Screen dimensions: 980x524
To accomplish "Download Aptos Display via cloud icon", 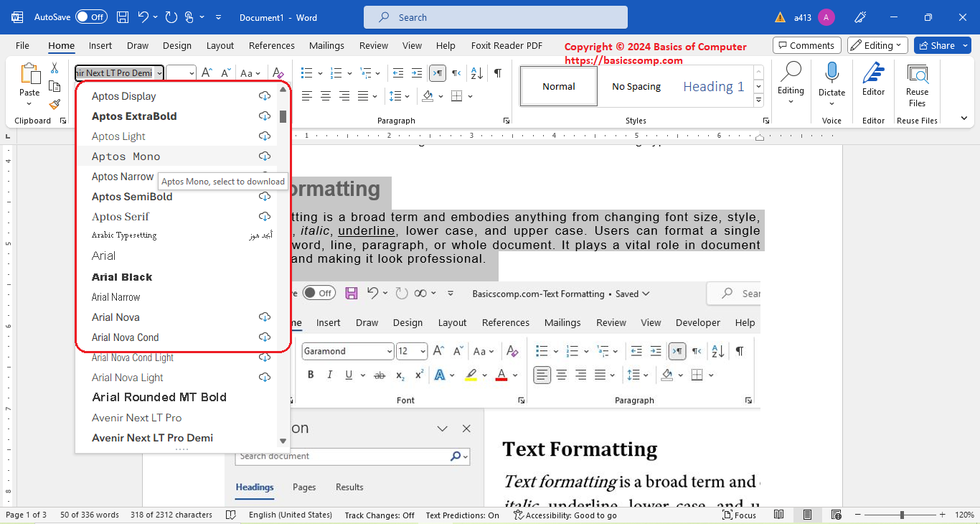I will pyautogui.click(x=265, y=95).
